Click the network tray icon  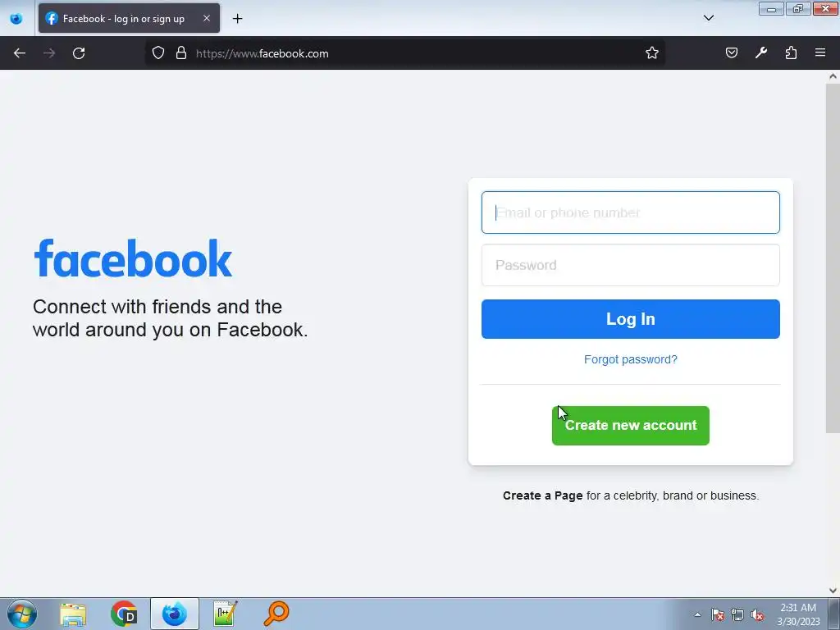(x=737, y=614)
